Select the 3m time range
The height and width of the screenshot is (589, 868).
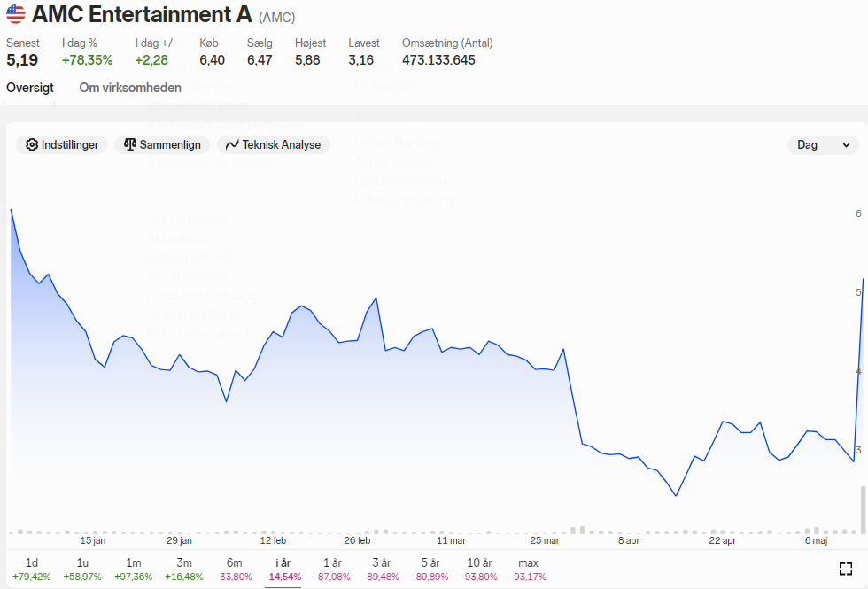point(184,569)
